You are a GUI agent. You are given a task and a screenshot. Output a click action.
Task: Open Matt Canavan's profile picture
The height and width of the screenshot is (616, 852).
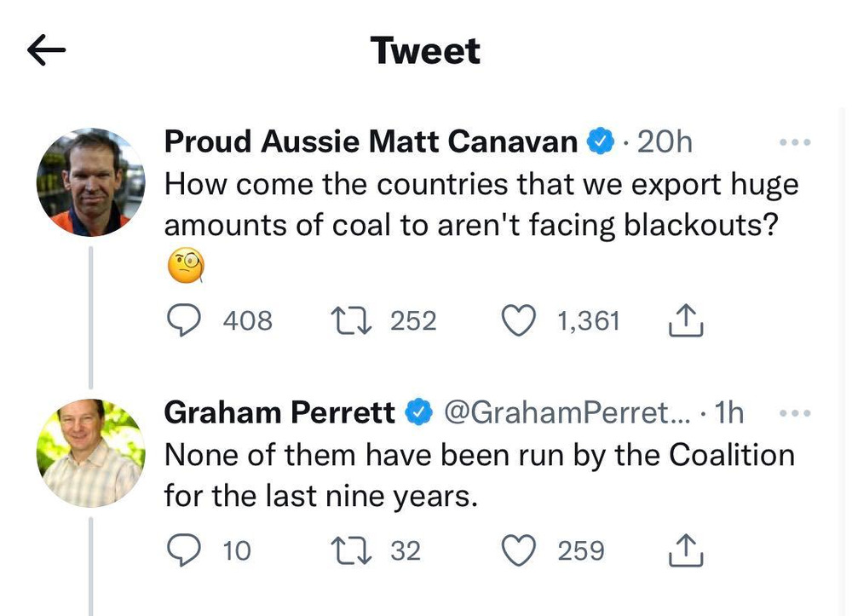(x=89, y=182)
